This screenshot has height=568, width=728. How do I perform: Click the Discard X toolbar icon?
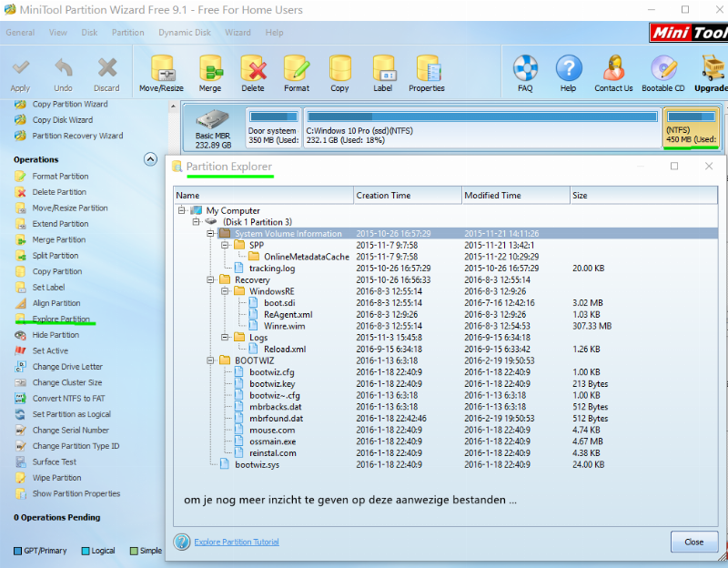coord(106,68)
